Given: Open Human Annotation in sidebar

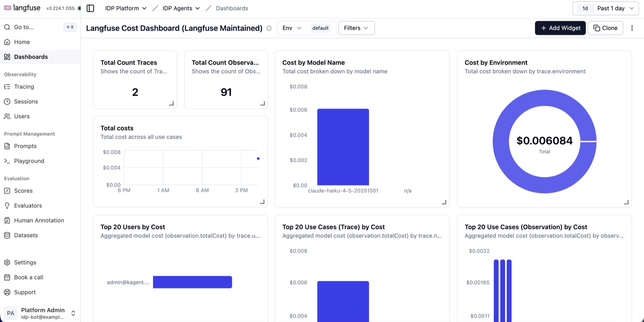Looking at the screenshot, I should pyautogui.click(x=40, y=220).
